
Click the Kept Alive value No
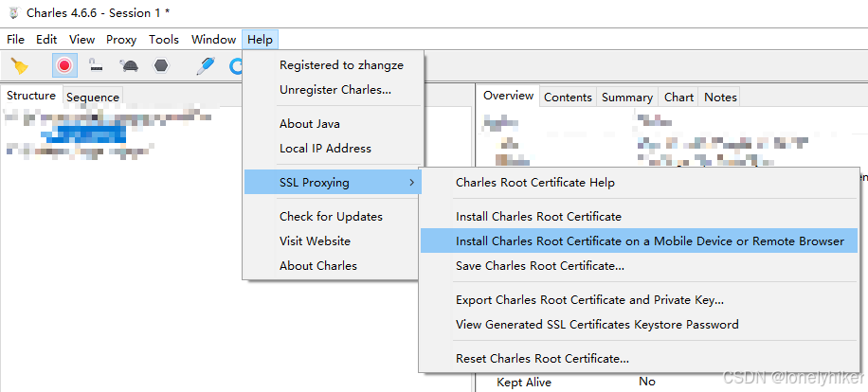pyautogui.click(x=647, y=382)
